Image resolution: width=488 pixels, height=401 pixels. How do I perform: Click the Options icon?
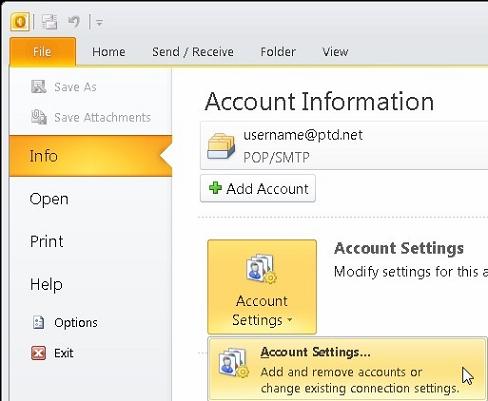(38, 322)
